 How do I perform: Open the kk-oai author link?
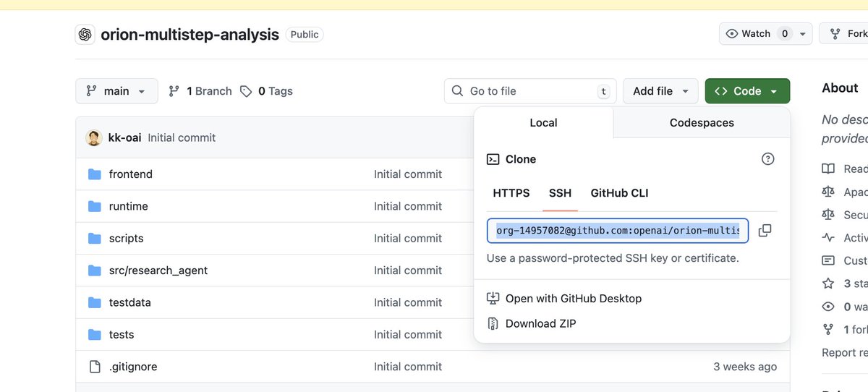click(124, 137)
